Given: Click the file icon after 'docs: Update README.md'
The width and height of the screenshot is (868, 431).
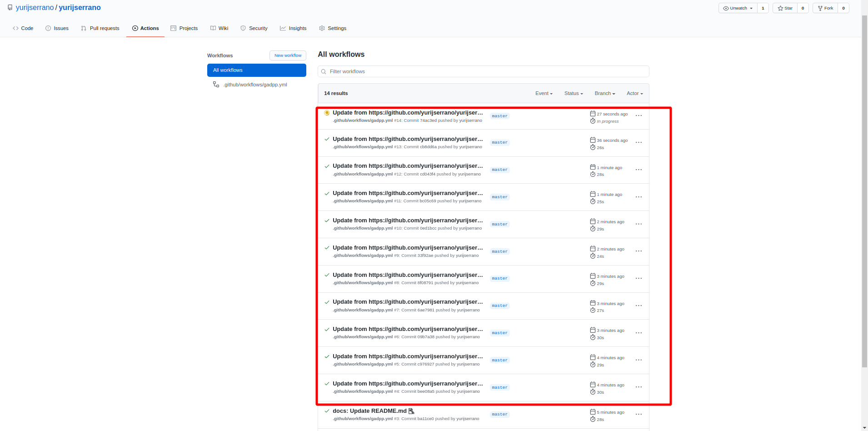Looking at the screenshot, I should point(411,411).
